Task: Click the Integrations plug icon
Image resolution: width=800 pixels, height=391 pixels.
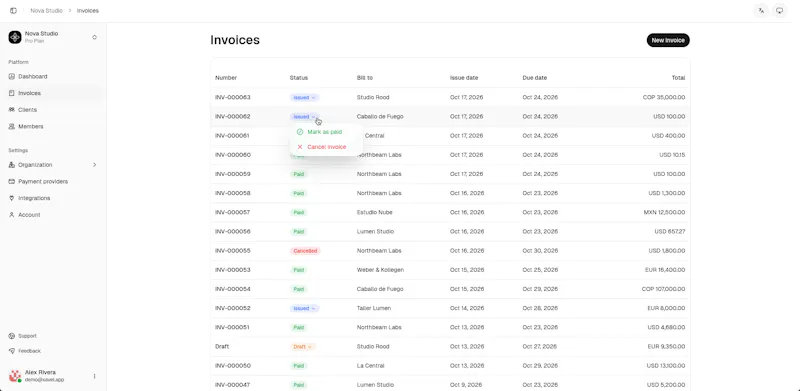Action: [12, 198]
